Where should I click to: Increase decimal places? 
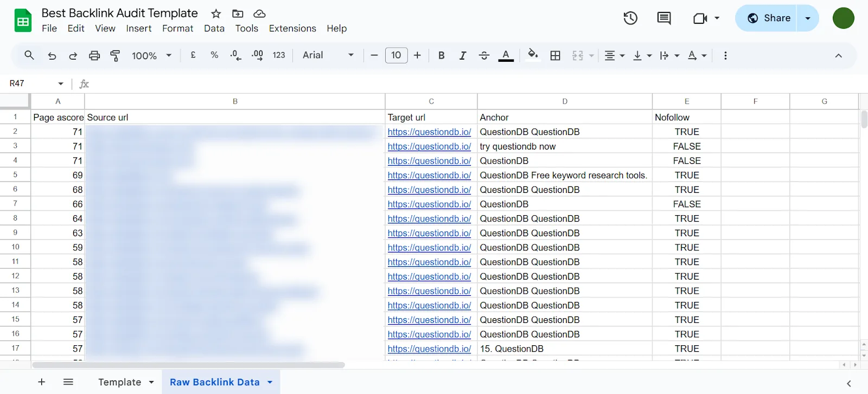point(258,55)
